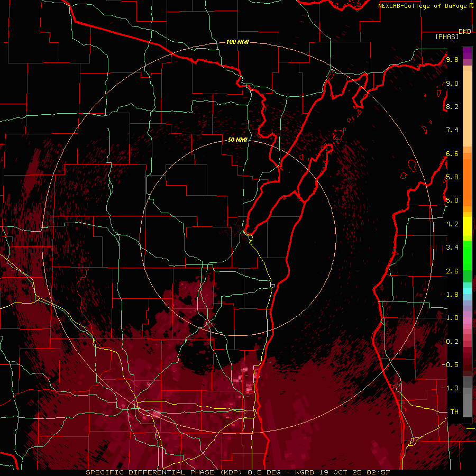Click the DKD units label
The image size is (476, 476).
(465, 32)
